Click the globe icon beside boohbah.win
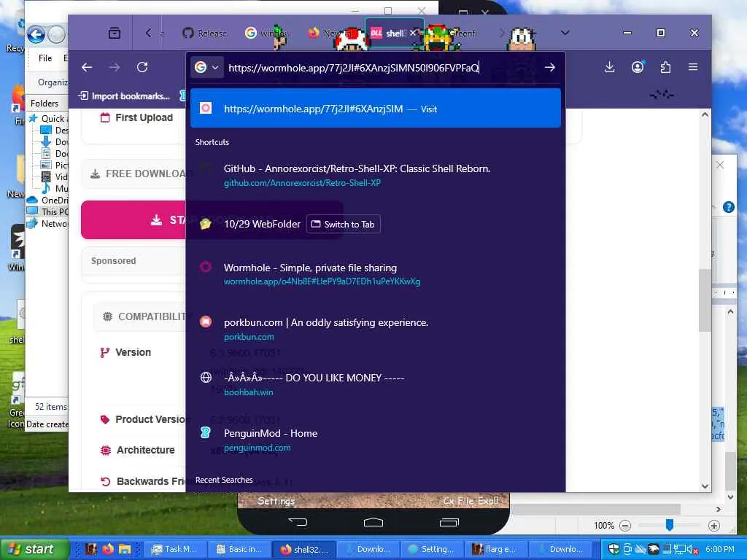747x560 pixels. 206,378
